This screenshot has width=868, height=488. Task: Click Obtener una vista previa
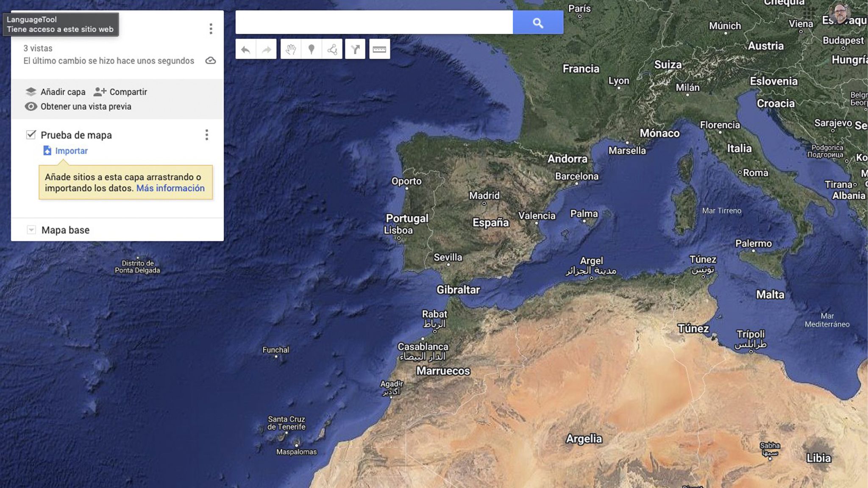tap(86, 106)
